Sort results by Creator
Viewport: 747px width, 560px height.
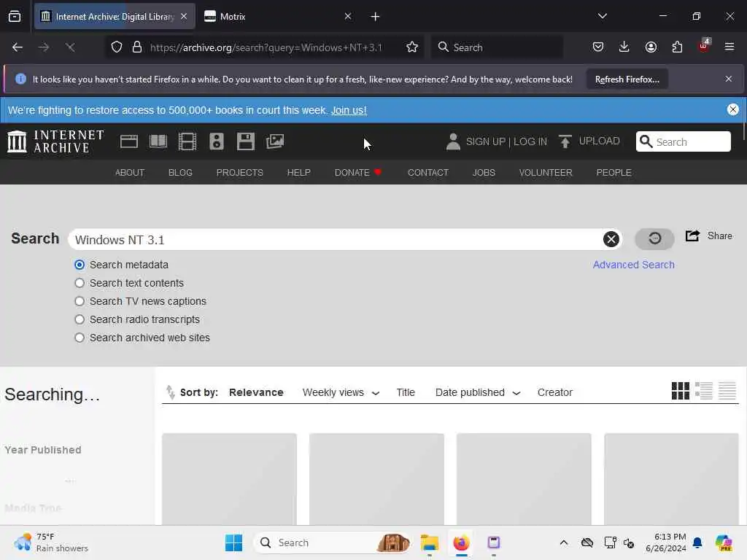[x=555, y=392]
